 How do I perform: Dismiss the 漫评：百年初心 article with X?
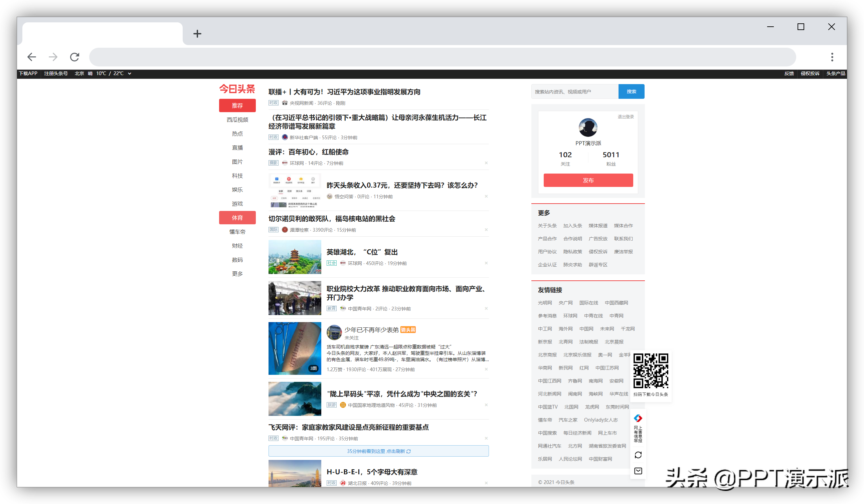tap(486, 163)
